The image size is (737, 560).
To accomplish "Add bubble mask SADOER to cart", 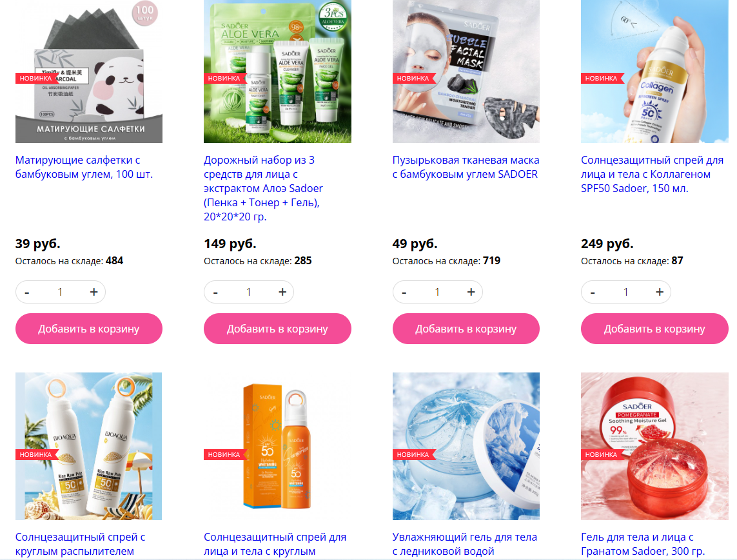I will pos(466,329).
